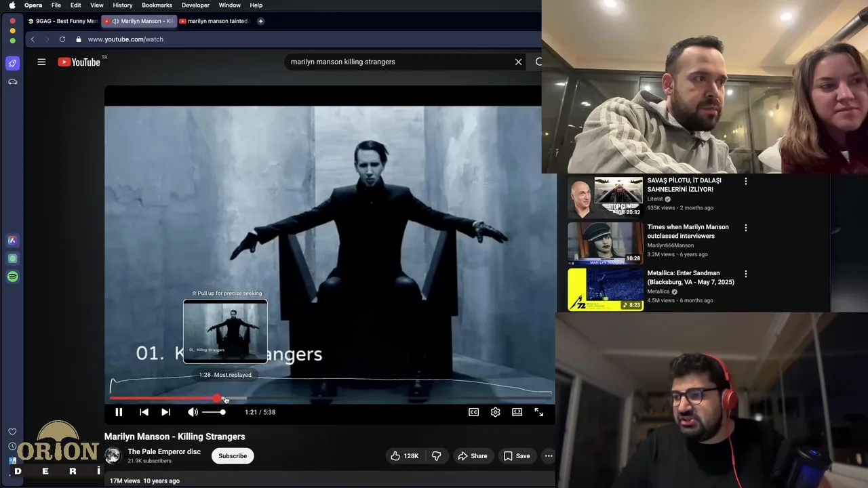The height and width of the screenshot is (488, 868).
Task: Open The Pale Emperor disc channel name
Action: click(164, 451)
